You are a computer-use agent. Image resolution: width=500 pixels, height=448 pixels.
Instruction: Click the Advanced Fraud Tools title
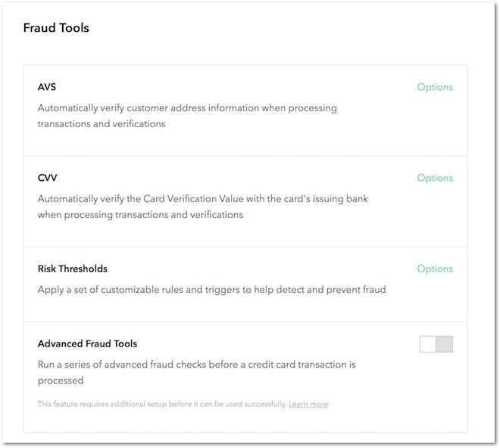tap(87, 344)
